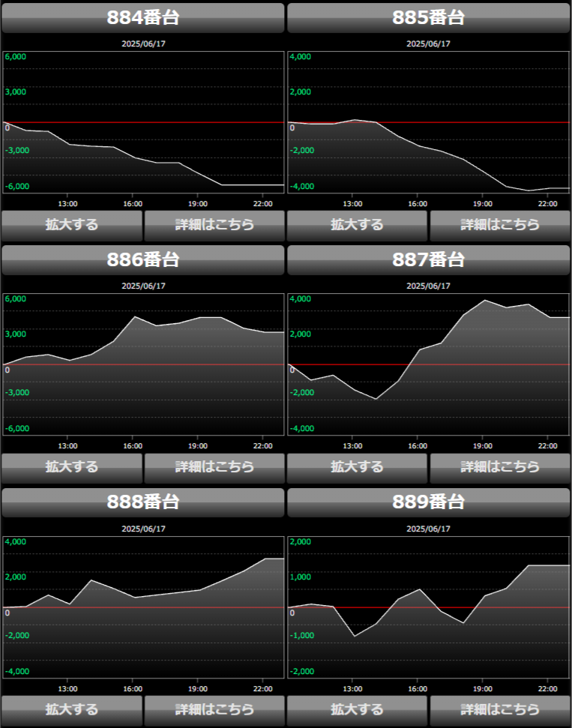Screen dimensions: 572x728
Task: Click the 888番台 slump graph
Action: 143,607
